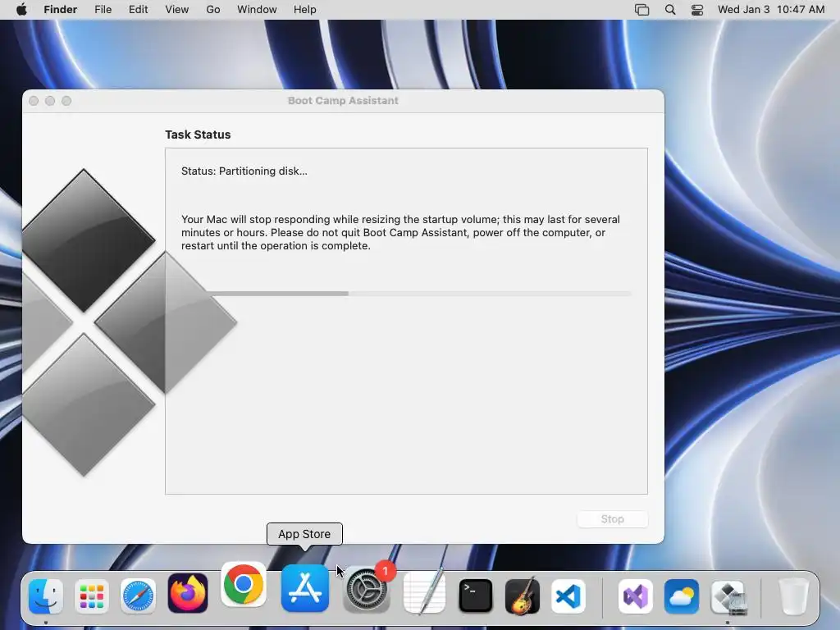The height and width of the screenshot is (630, 840).
Task: Click the 'Status: Partitioning disk...' text
Action: pyautogui.click(x=244, y=171)
